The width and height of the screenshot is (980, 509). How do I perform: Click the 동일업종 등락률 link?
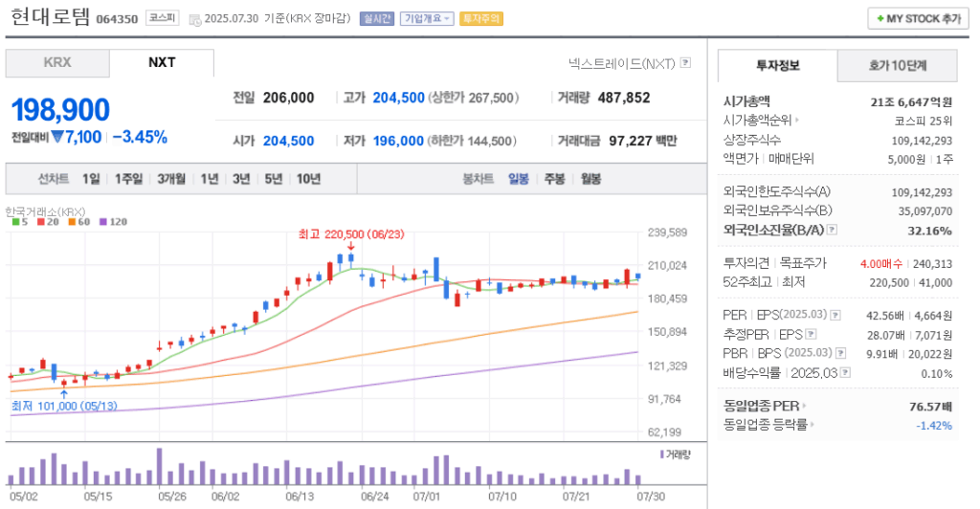click(x=765, y=425)
